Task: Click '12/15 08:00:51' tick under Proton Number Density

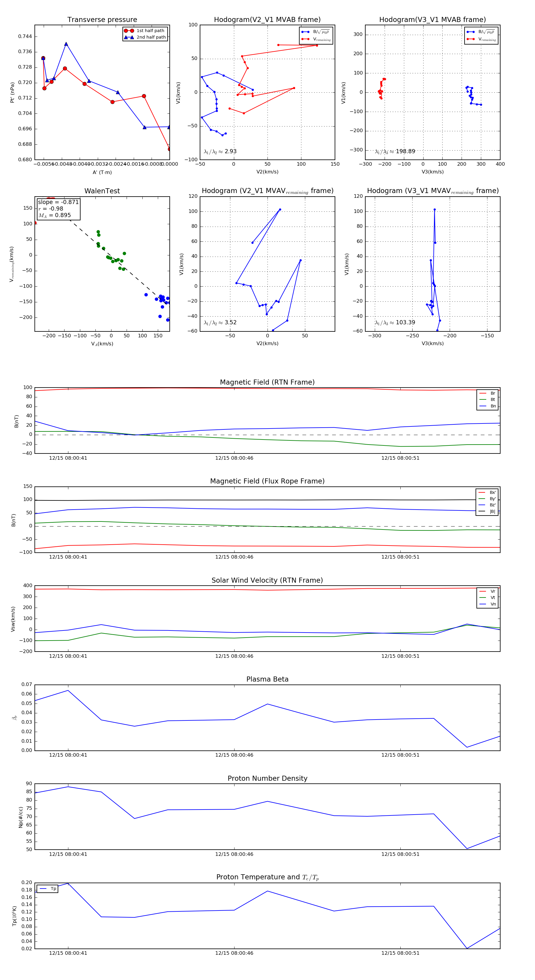Action: pos(400,854)
